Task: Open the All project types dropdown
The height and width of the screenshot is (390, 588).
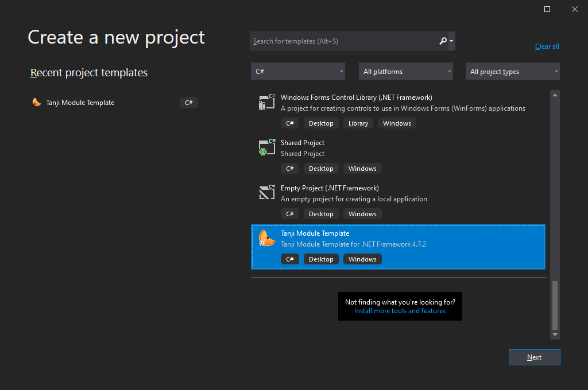Action: click(x=513, y=71)
